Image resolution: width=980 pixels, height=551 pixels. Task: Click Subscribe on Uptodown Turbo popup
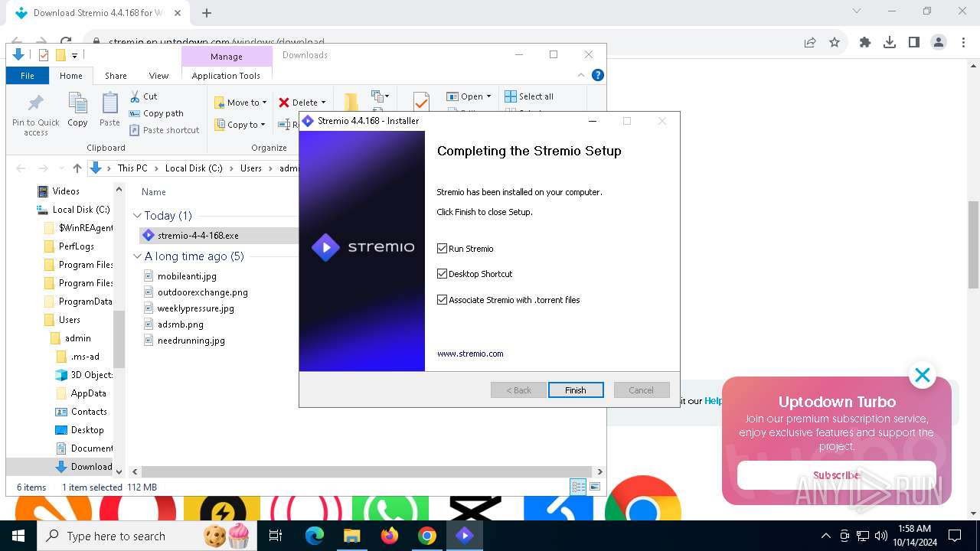click(x=836, y=475)
